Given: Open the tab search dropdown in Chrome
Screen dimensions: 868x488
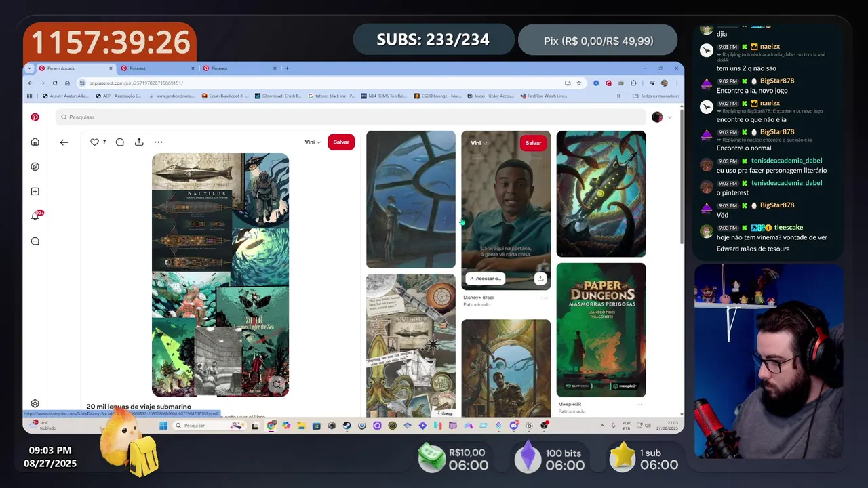Looking at the screenshot, I should (x=29, y=68).
